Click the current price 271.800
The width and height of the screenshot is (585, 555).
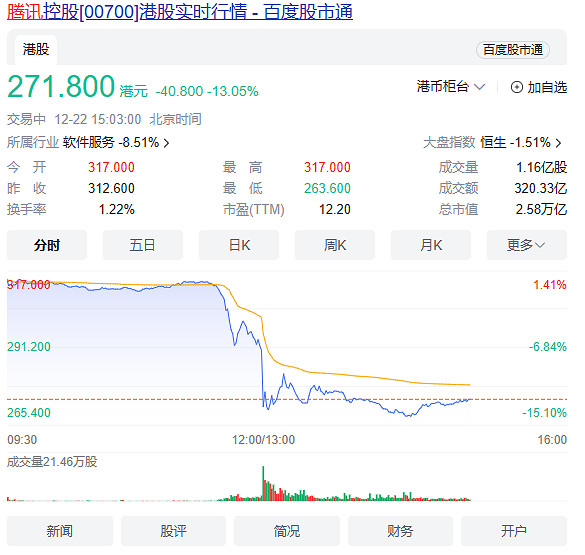[x=61, y=87]
